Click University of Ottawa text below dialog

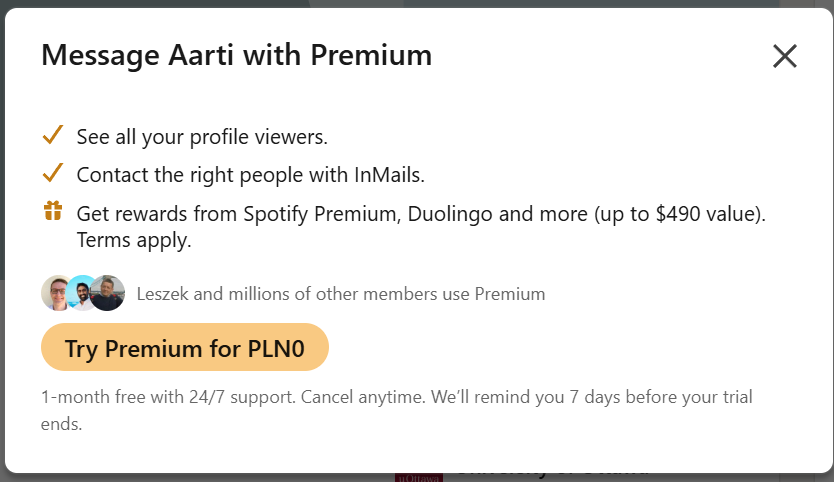pos(552,473)
